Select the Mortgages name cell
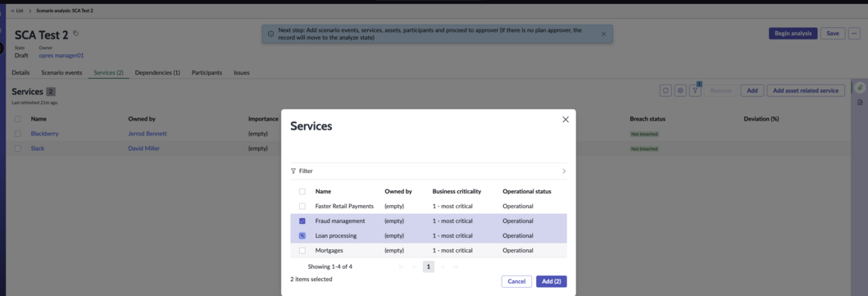Viewport: 868px width, 296px height. pyautogui.click(x=329, y=250)
